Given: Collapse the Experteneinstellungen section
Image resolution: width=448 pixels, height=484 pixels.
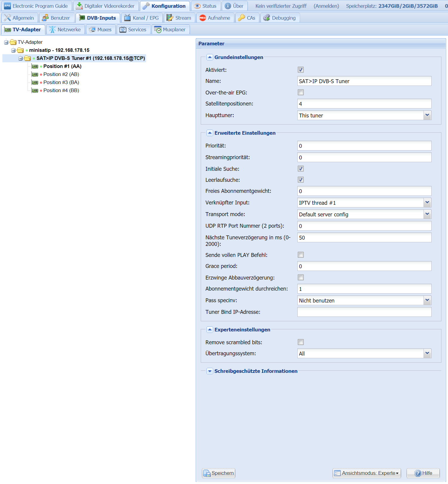Looking at the screenshot, I should pos(210,330).
